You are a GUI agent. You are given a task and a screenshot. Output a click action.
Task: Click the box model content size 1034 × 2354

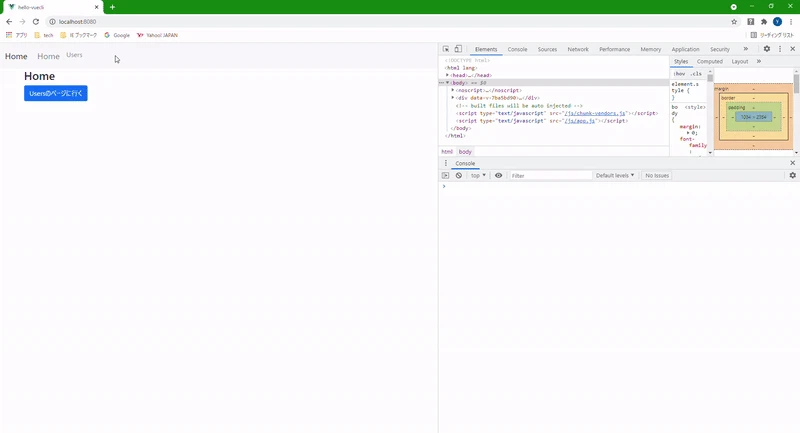pos(754,117)
